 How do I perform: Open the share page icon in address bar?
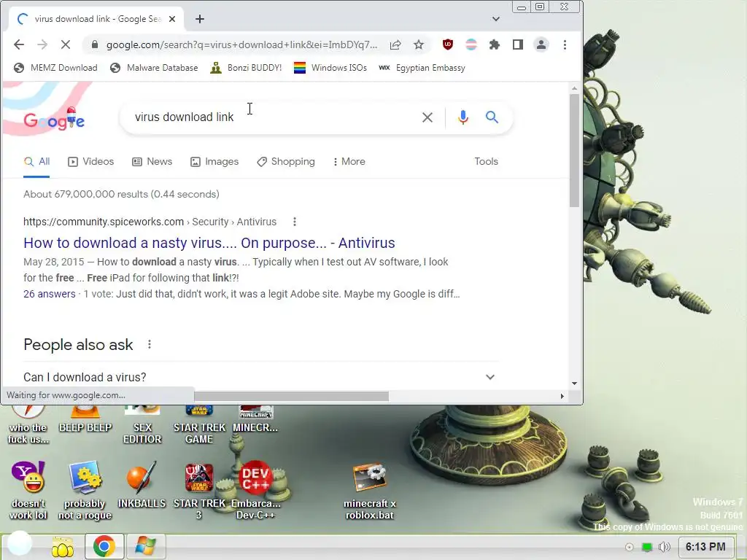coord(395,44)
